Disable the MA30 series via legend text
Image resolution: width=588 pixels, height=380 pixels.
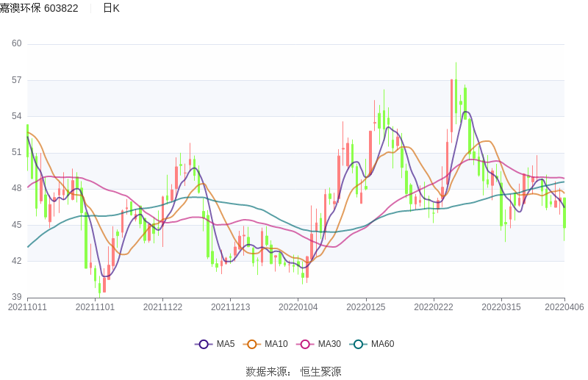(329, 344)
